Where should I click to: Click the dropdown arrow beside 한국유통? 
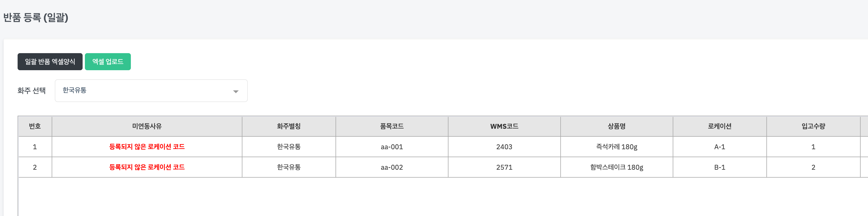pos(236,92)
